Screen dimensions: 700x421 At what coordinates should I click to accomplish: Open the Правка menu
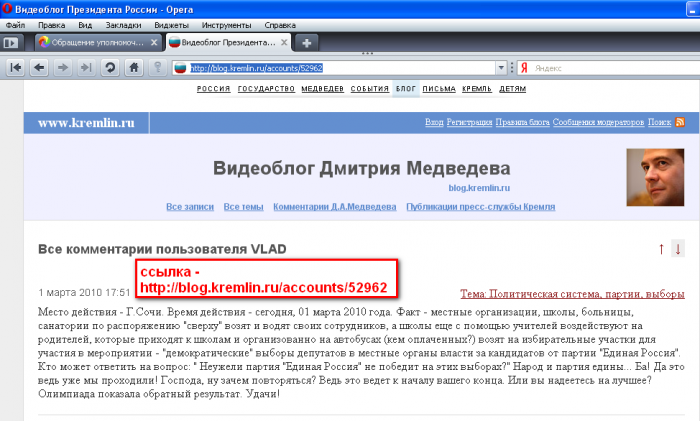[51, 25]
